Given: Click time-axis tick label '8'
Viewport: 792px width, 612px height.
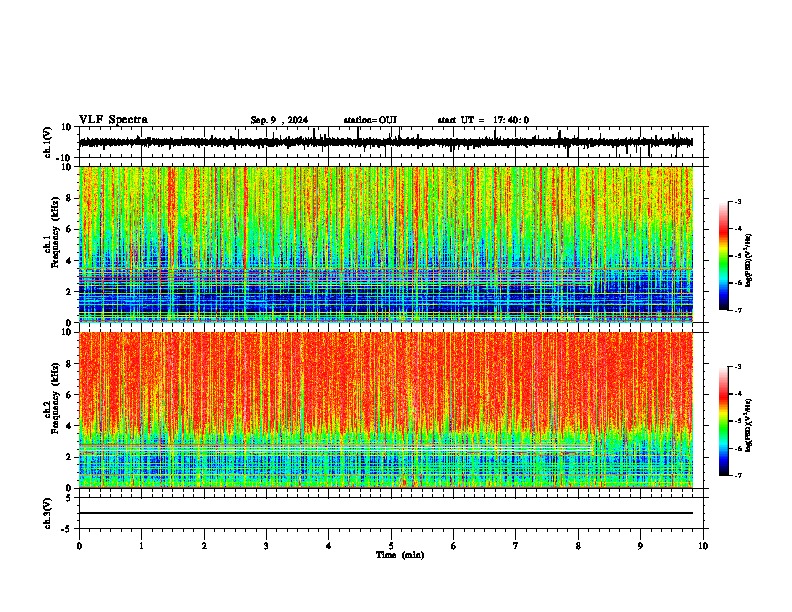Looking at the screenshot, I should point(578,546).
